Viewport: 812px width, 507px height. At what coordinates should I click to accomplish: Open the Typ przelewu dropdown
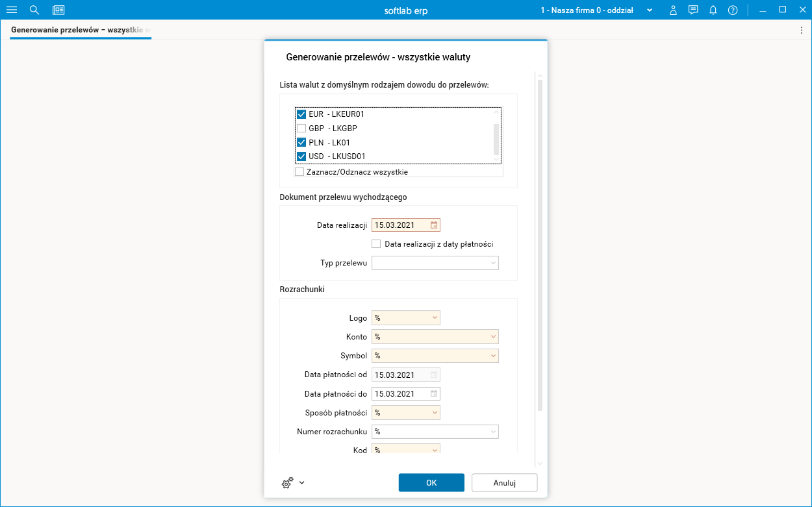493,263
